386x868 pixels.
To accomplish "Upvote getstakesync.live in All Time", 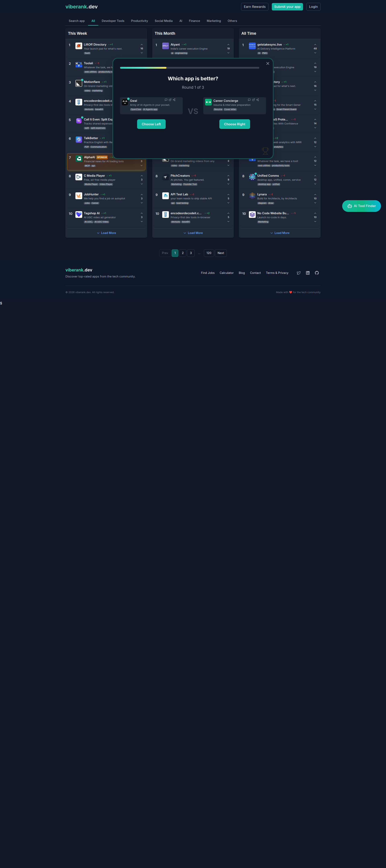I will click(315, 45).
